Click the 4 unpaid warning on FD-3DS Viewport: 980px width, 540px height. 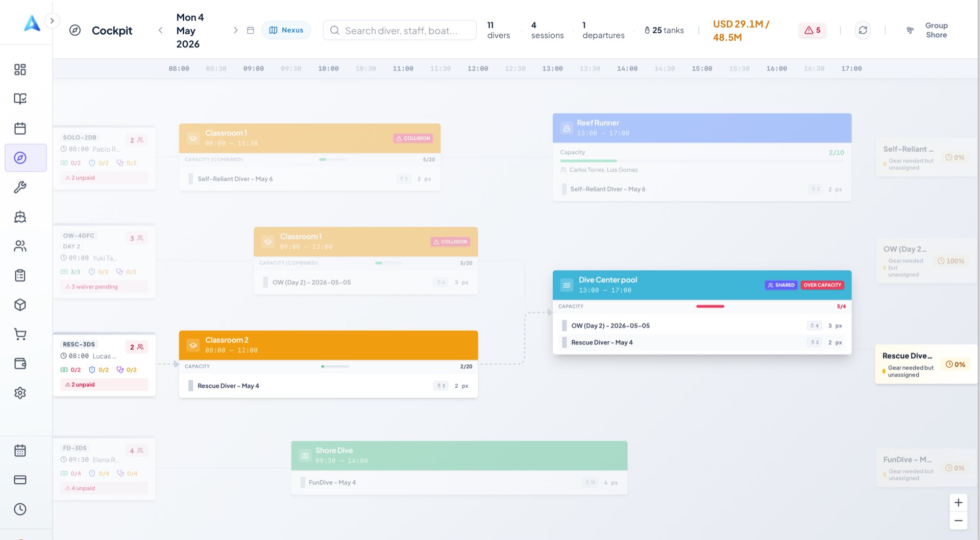[104, 488]
